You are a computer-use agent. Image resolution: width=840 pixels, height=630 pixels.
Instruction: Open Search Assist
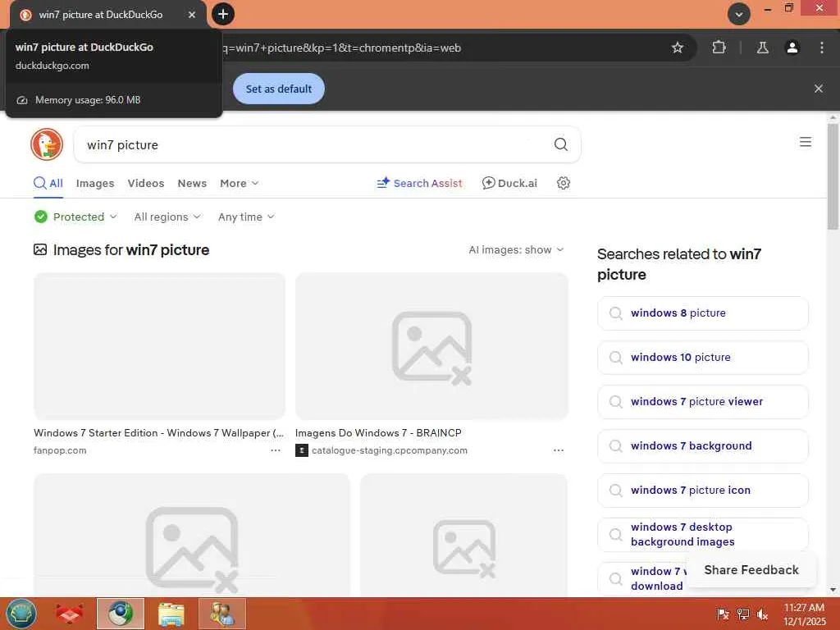click(419, 183)
